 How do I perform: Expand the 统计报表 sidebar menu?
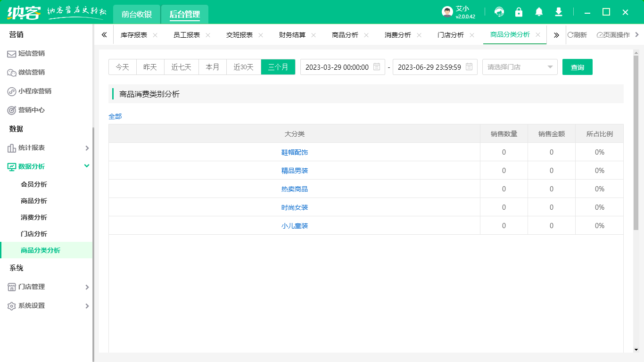(x=46, y=148)
